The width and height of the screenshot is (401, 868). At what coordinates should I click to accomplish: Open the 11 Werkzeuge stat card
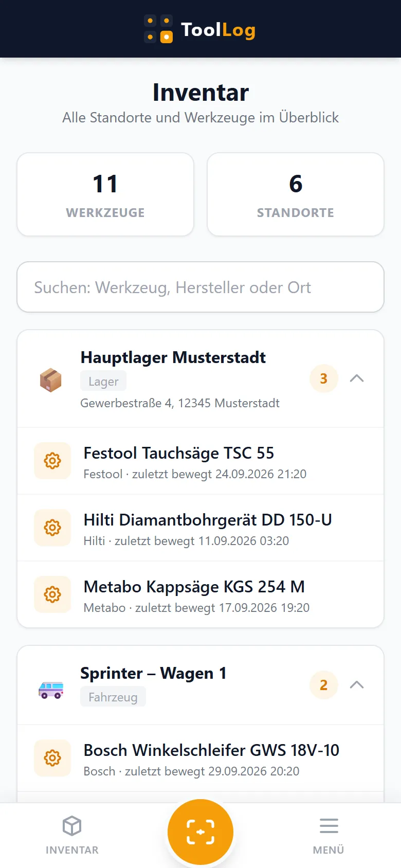(x=105, y=194)
